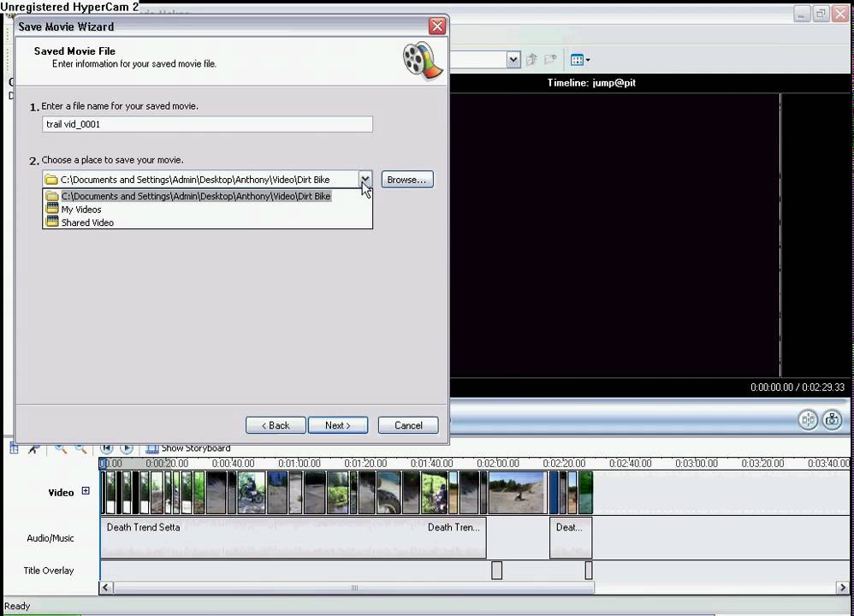The height and width of the screenshot is (616, 854).
Task: Rewind the timeline to the start
Action: coord(107,448)
